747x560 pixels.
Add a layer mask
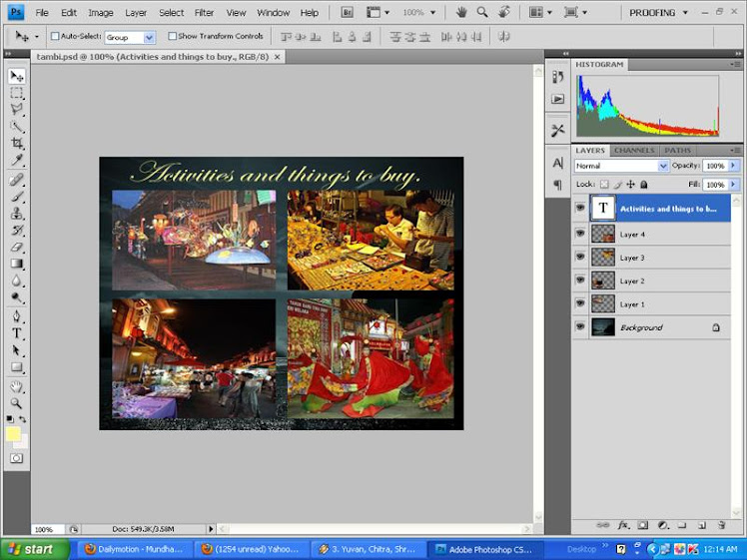coord(643,525)
